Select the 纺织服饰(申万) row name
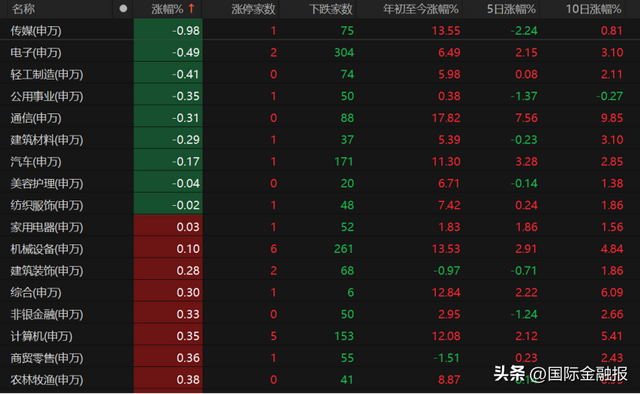 (47, 205)
